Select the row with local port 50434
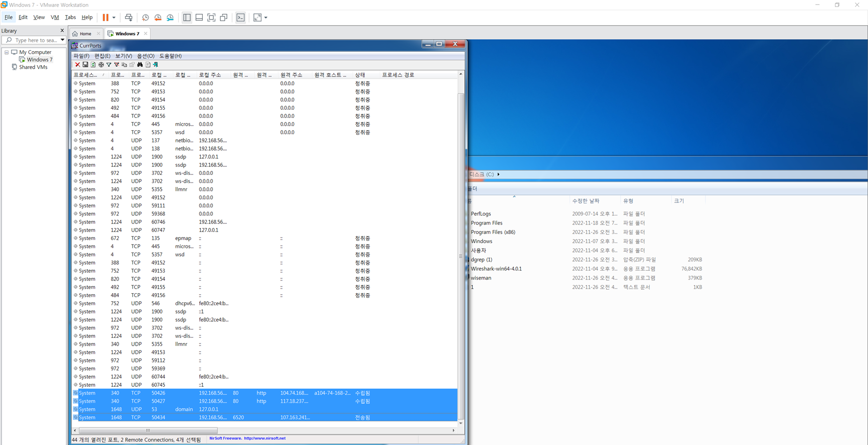 click(264, 417)
